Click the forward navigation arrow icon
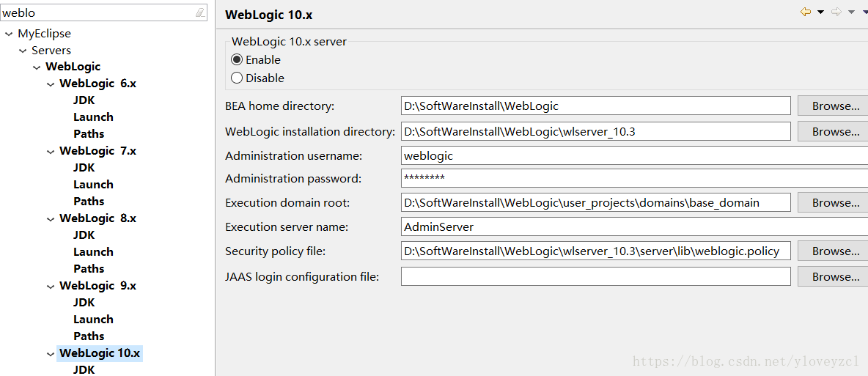 coord(836,12)
